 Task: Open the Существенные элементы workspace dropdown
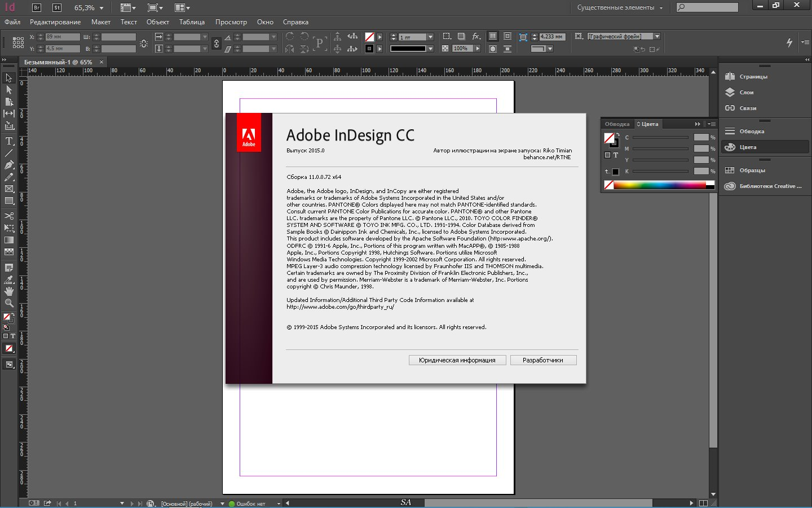620,8
